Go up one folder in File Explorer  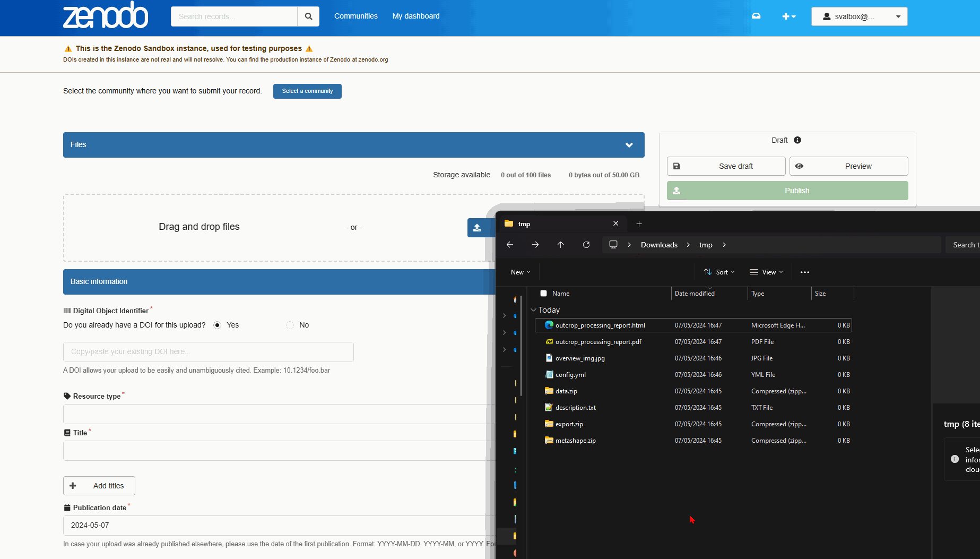[x=561, y=245]
